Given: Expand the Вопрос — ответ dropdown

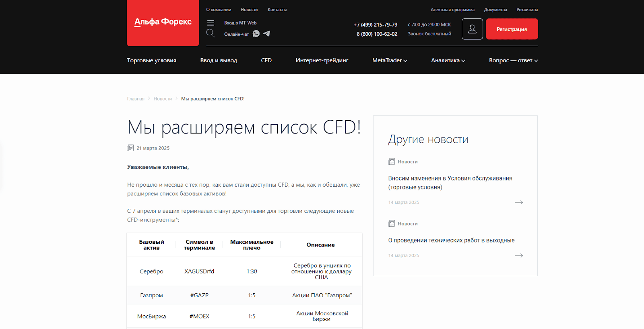Looking at the screenshot, I should (x=513, y=60).
